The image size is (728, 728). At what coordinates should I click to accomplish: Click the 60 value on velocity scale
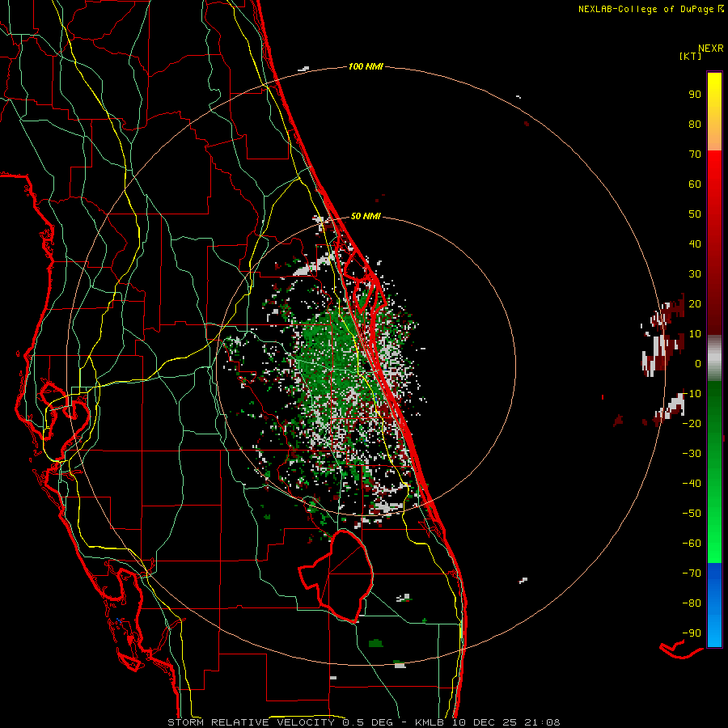point(695,184)
